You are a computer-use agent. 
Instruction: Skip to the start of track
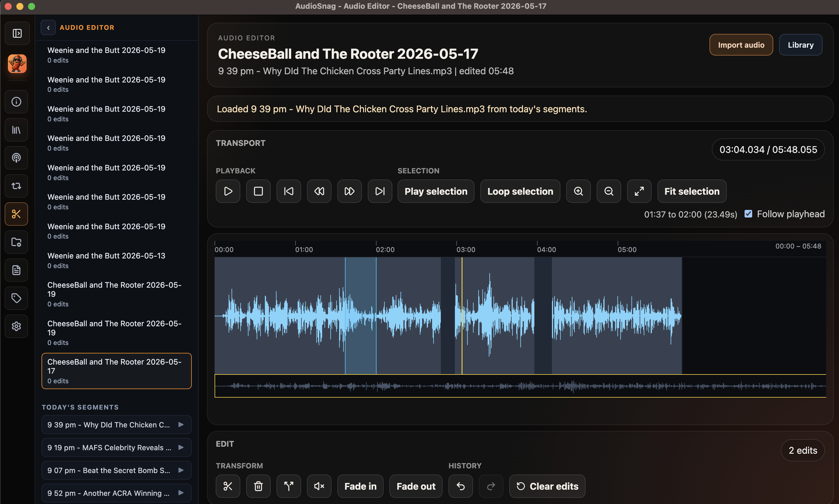(x=289, y=191)
